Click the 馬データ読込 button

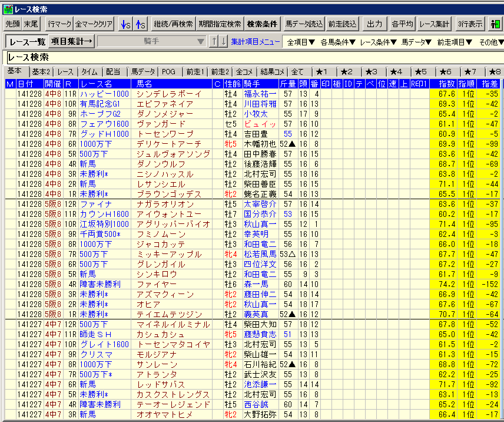[x=304, y=24]
